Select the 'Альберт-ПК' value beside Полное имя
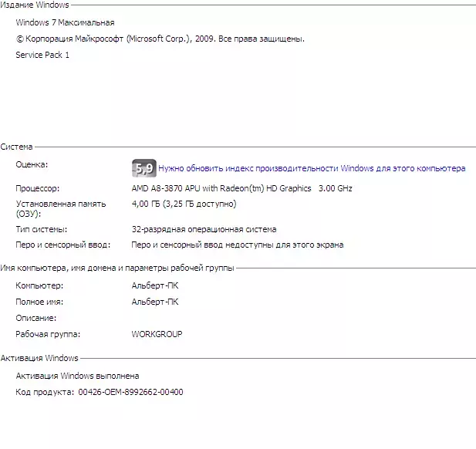Viewport: 476px width, 449px height. point(155,302)
